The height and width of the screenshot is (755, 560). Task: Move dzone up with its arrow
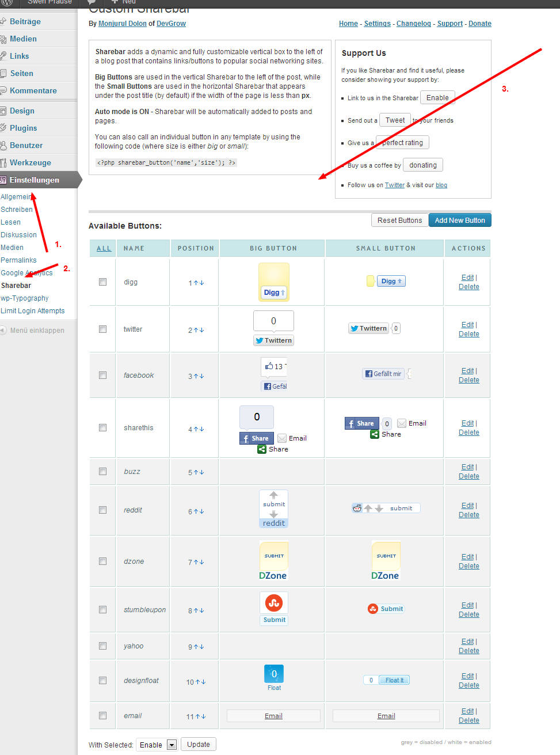[x=196, y=562]
